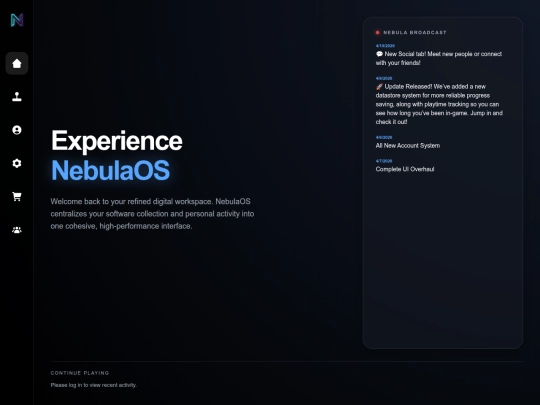Click the date above All New Account System
This screenshot has width=540, height=405.
pyautogui.click(x=384, y=137)
